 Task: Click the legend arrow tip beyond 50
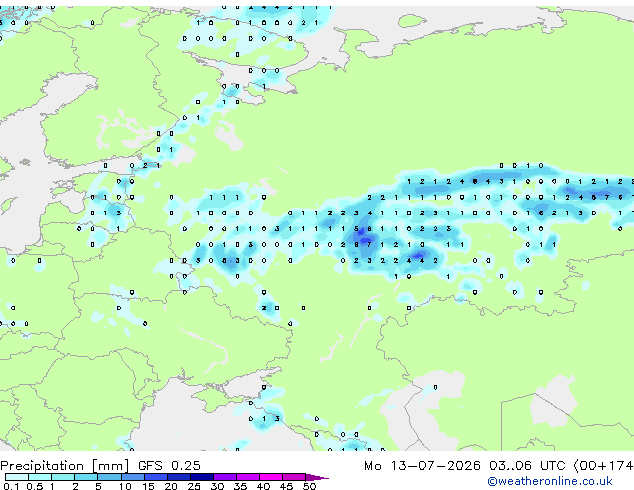[x=317, y=477]
